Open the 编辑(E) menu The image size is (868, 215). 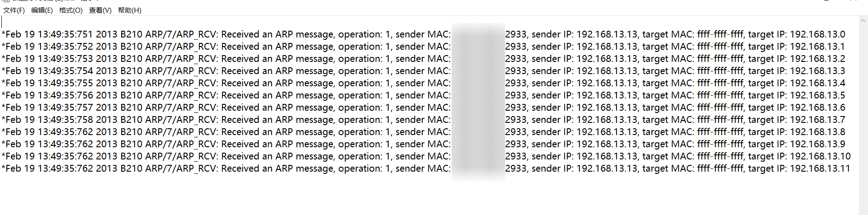[42, 10]
